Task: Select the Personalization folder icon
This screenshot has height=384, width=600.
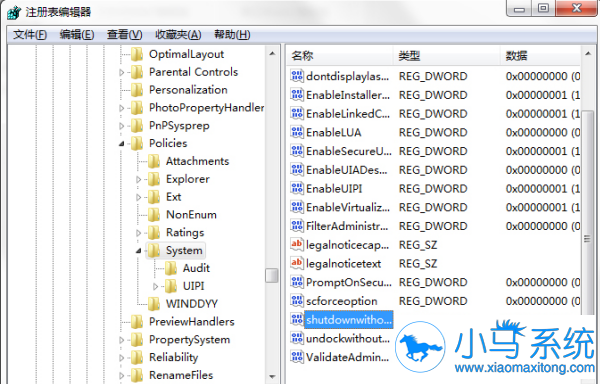Action: (137, 90)
